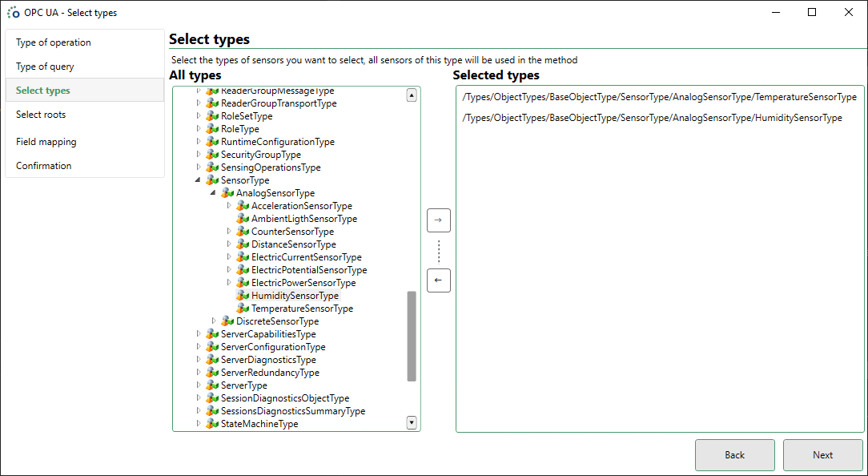Expand the DiscreteSensorType node
This screenshot has width=868, height=476.
pyautogui.click(x=212, y=321)
